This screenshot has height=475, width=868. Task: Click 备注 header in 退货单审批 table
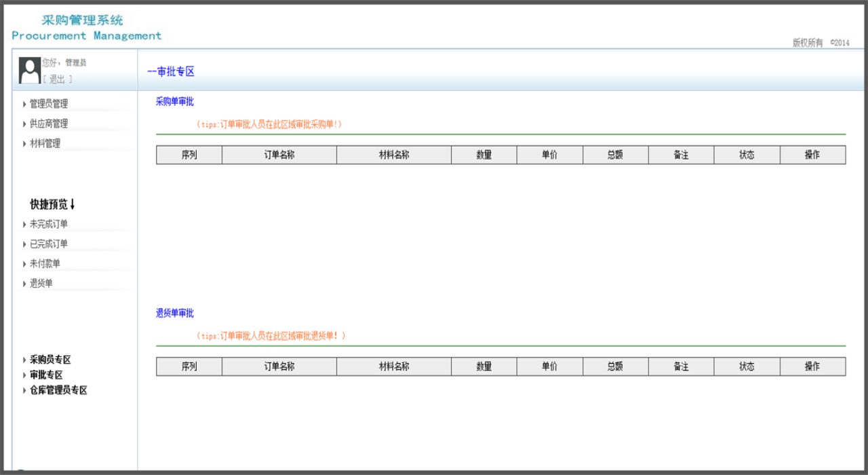click(x=681, y=366)
